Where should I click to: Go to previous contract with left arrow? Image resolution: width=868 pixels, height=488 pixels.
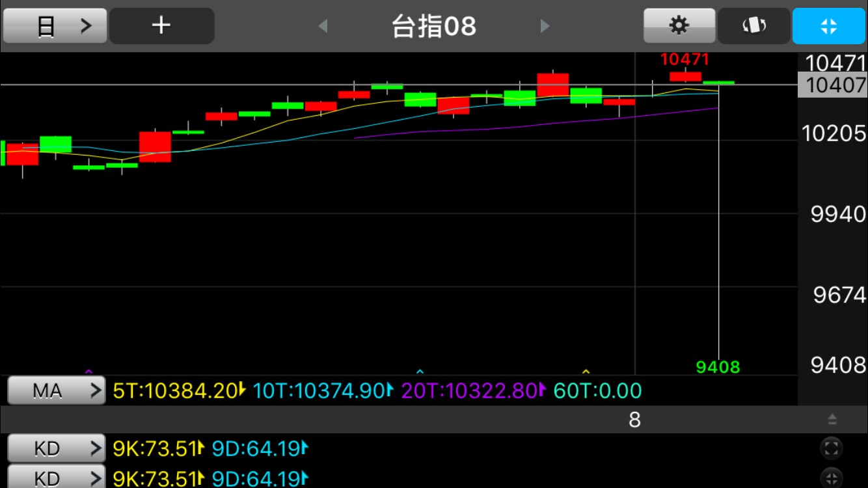[x=323, y=26]
